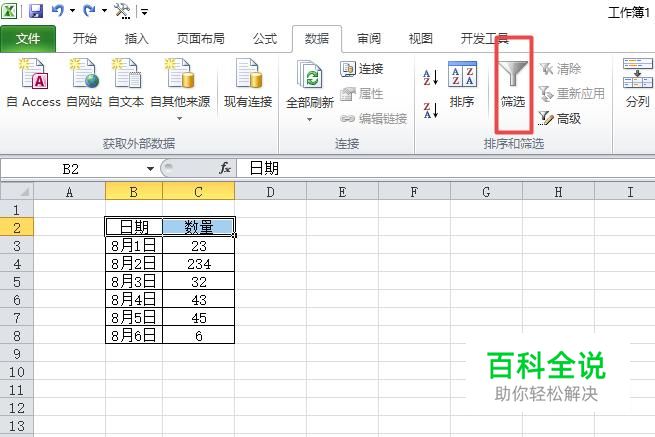Click the 属性 button
Image resolution: width=655 pixels, height=437 pixels.
click(x=362, y=94)
